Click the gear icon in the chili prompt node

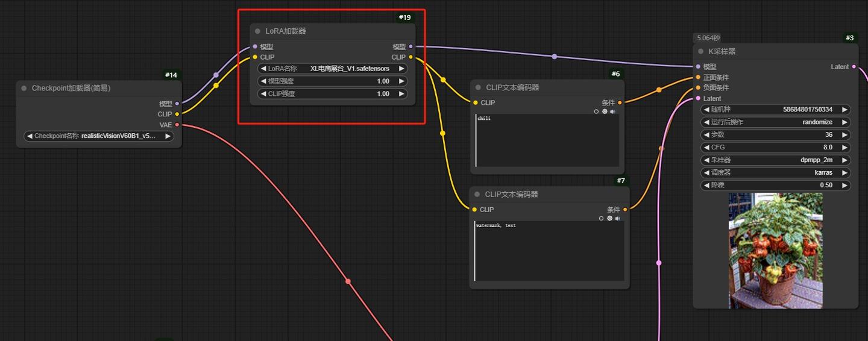[x=605, y=111]
